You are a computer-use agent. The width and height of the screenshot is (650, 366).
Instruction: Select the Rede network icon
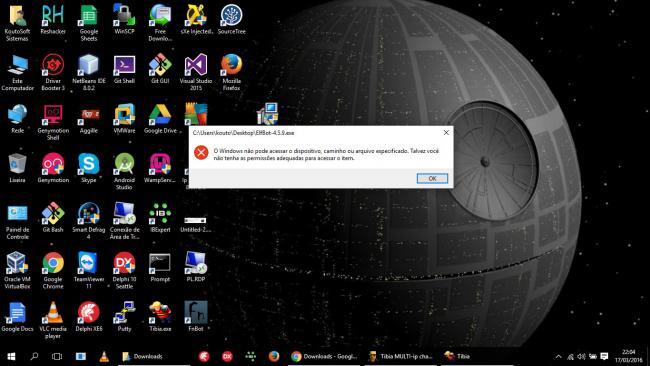(17, 119)
